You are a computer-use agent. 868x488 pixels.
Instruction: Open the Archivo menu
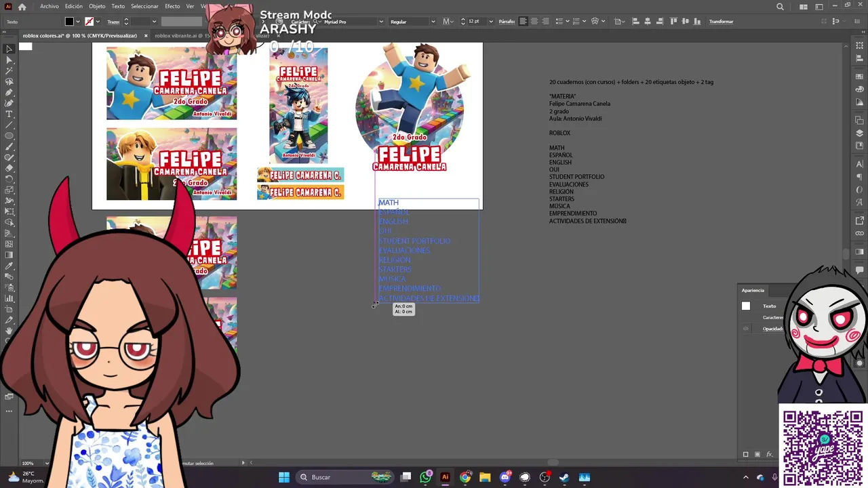49,6
